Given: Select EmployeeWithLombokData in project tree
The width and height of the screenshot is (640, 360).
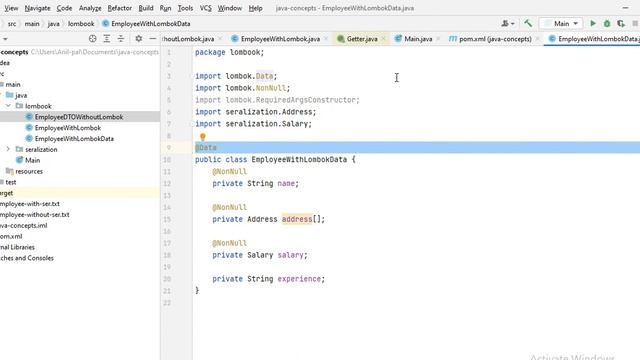Looking at the screenshot, I should pyautogui.click(x=74, y=138).
